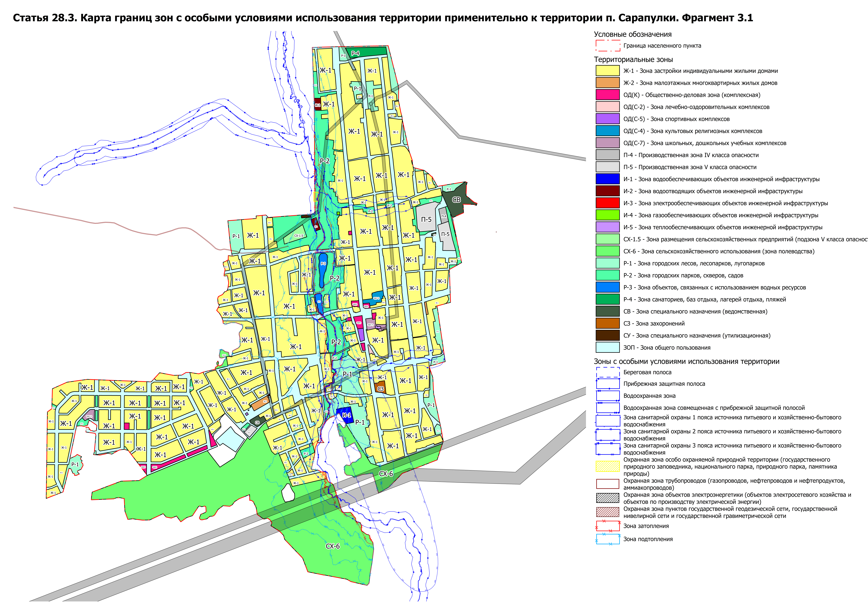Click the blue И-1 legend swatch
Image resolution: width=868 pixels, height=614 pixels.
pos(608,179)
